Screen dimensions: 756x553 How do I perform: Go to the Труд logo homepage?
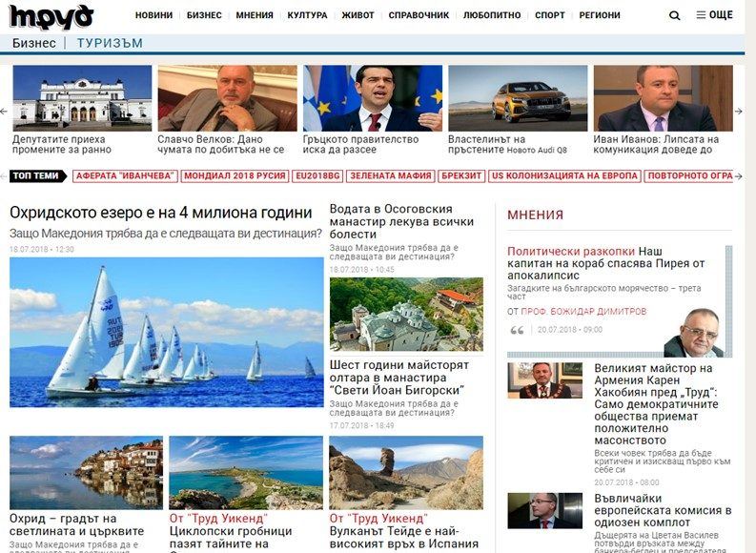51,17
